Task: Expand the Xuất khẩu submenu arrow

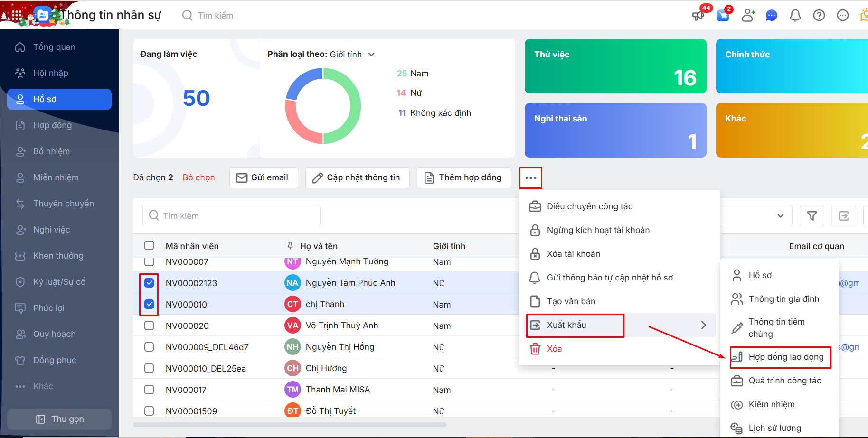Action: [x=703, y=325]
